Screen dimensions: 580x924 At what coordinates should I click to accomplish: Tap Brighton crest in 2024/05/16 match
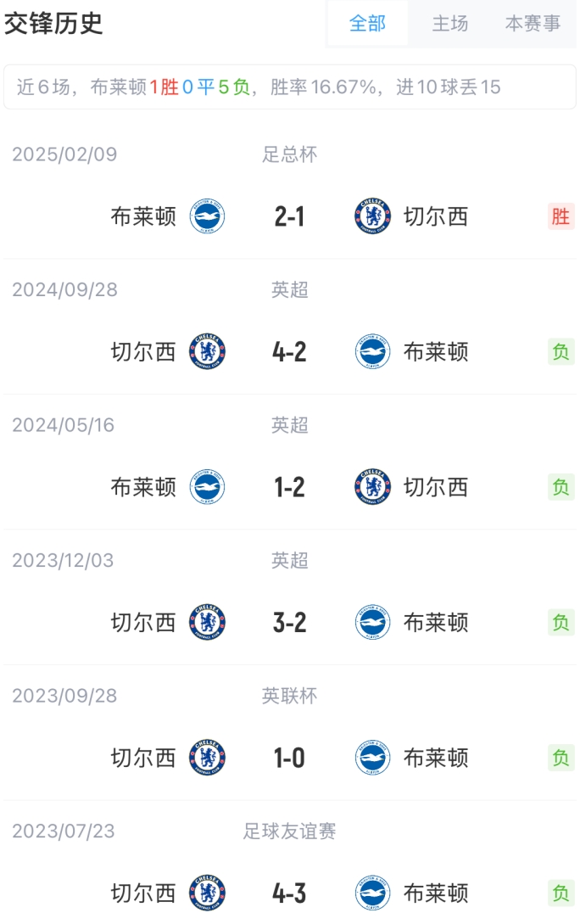[x=207, y=487]
